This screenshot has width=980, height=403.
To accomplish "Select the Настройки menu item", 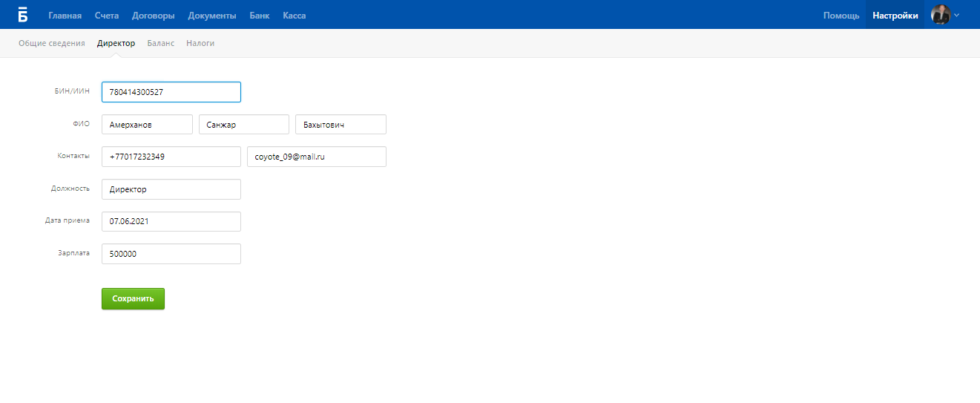I will pos(895,15).
